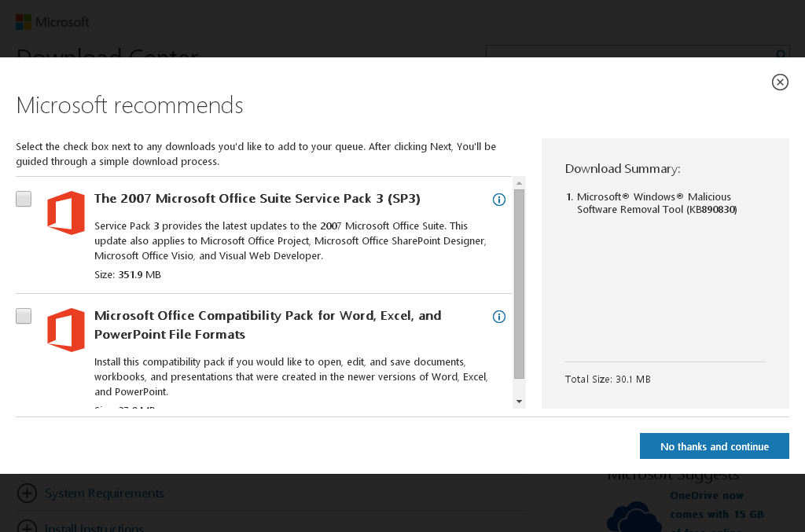Open info for Office Suite Service Pack 3
The height and width of the screenshot is (532, 805).
pyautogui.click(x=499, y=200)
